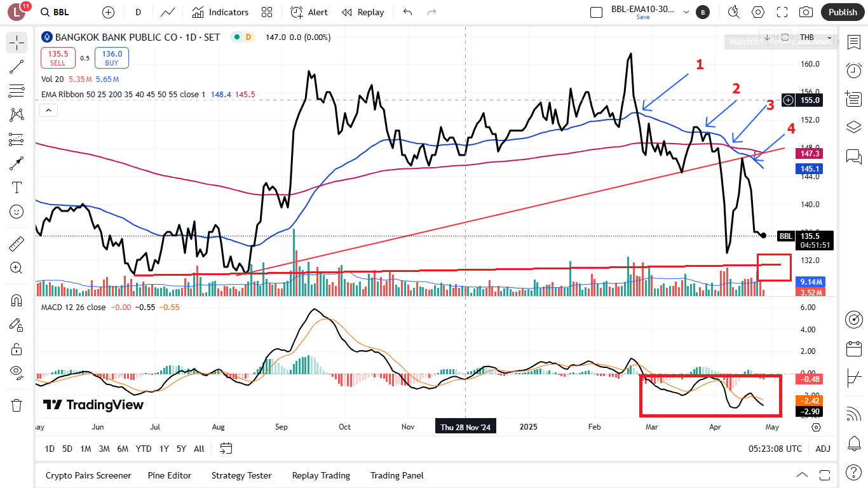The width and height of the screenshot is (868, 488).
Task: Click the Publish button
Action: pos(843,12)
